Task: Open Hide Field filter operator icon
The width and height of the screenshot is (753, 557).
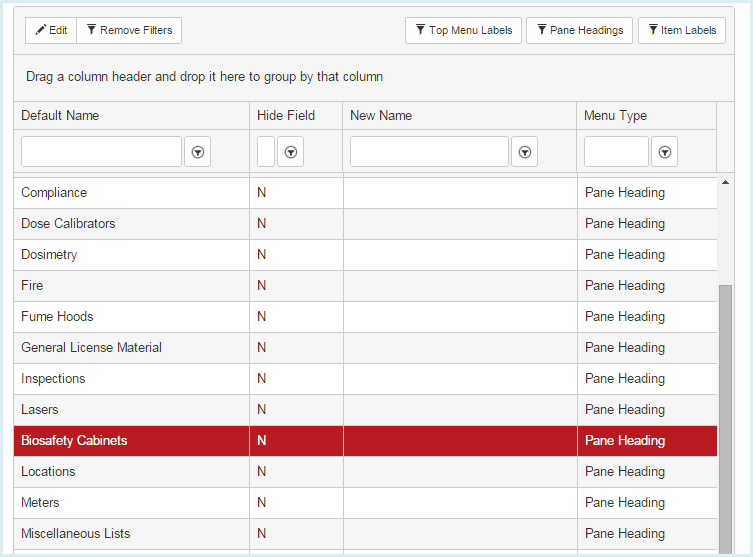Action: [291, 152]
